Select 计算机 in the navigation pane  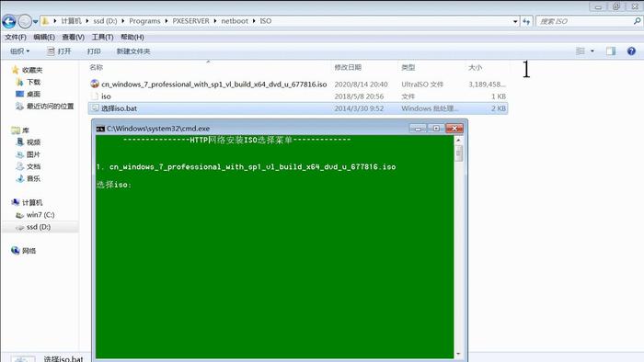(32, 202)
